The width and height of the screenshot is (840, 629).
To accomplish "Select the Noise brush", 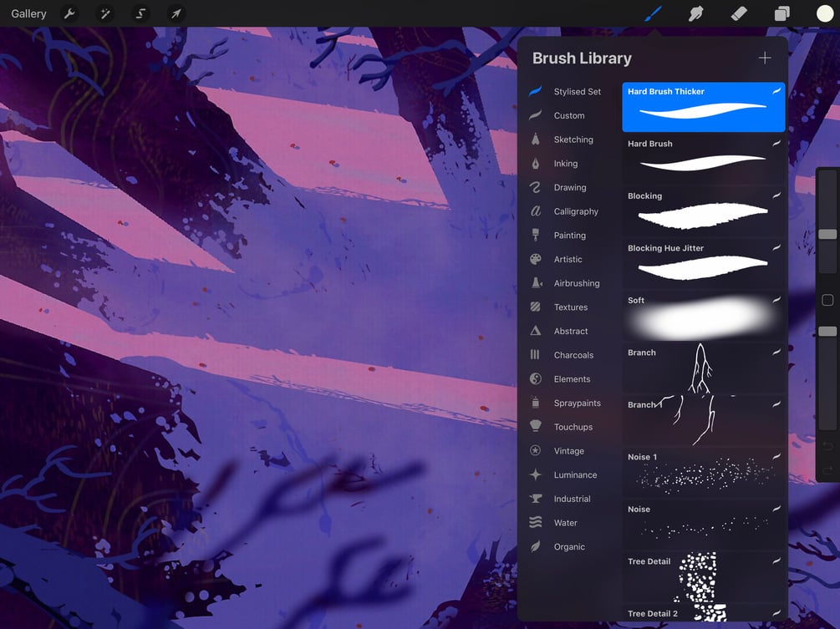I will pos(704,525).
